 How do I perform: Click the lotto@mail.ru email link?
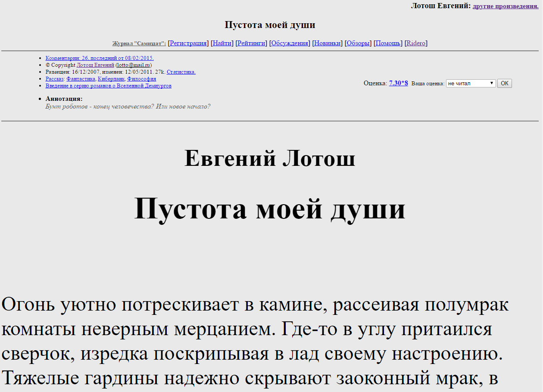[x=133, y=65]
